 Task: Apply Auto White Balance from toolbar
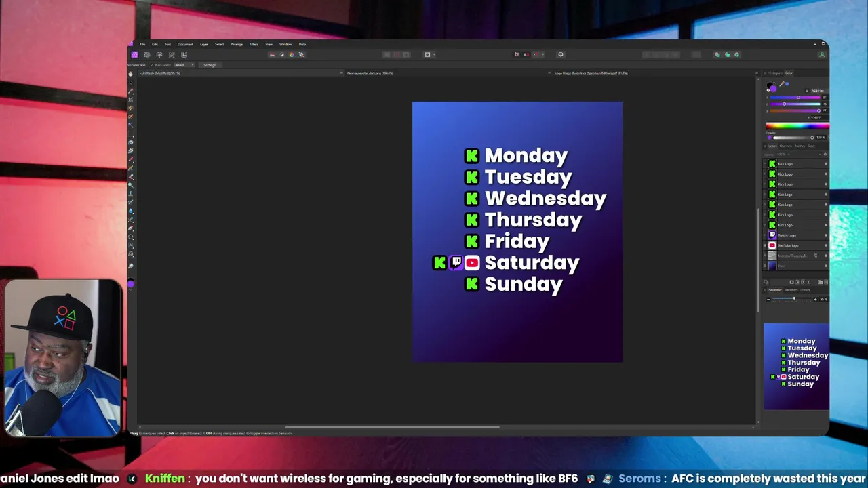[301, 54]
